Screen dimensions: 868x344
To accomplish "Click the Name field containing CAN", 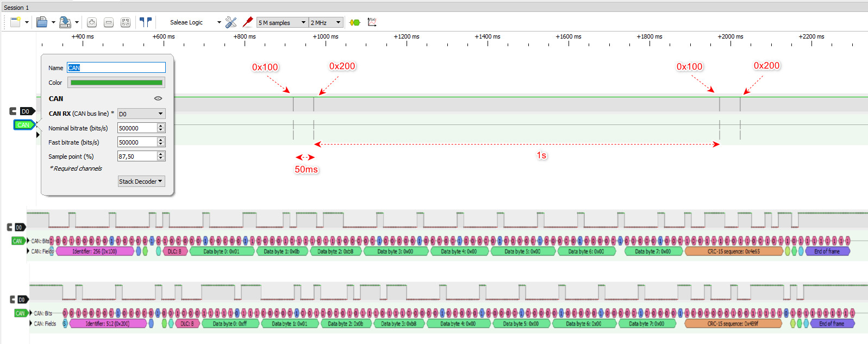I will (x=116, y=67).
